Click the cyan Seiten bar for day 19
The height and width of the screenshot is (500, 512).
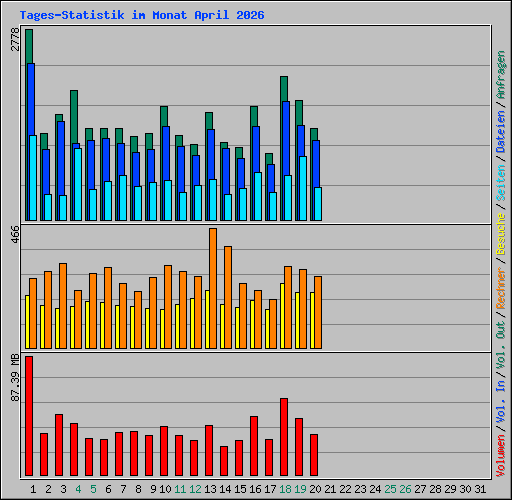(303, 188)
